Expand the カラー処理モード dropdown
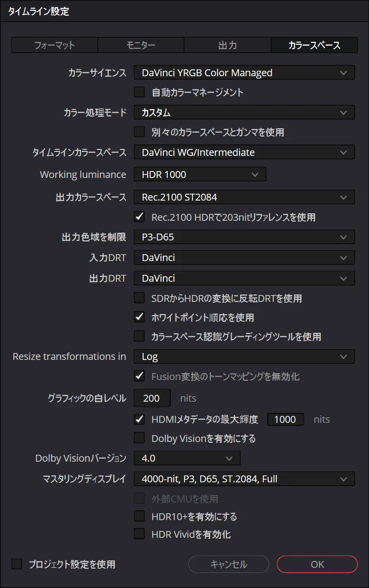Screen dimensions: 369x588 [244, 113]
